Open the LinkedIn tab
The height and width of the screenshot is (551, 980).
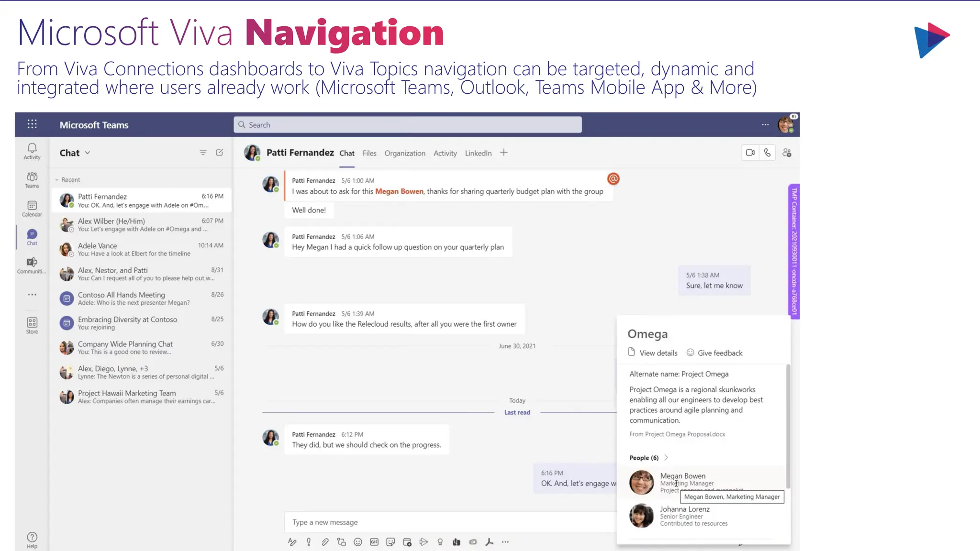478,153
